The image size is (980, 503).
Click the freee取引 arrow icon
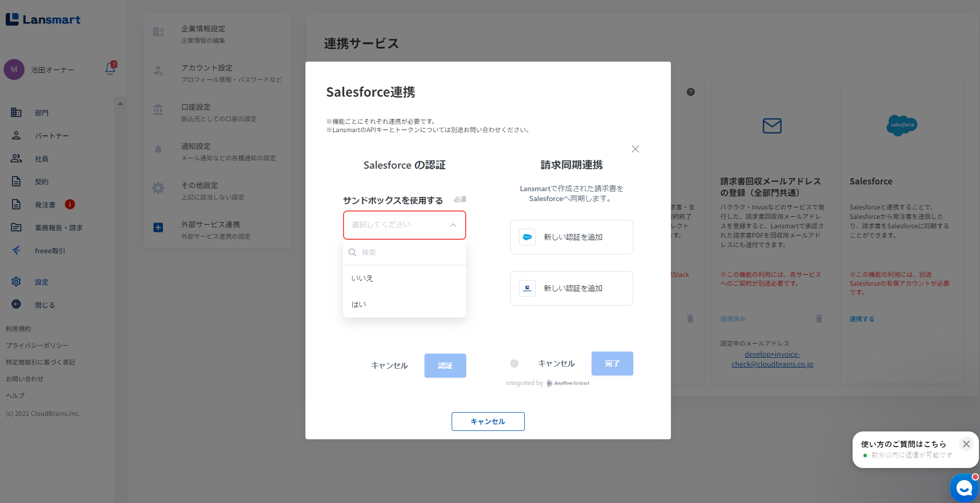16,250
